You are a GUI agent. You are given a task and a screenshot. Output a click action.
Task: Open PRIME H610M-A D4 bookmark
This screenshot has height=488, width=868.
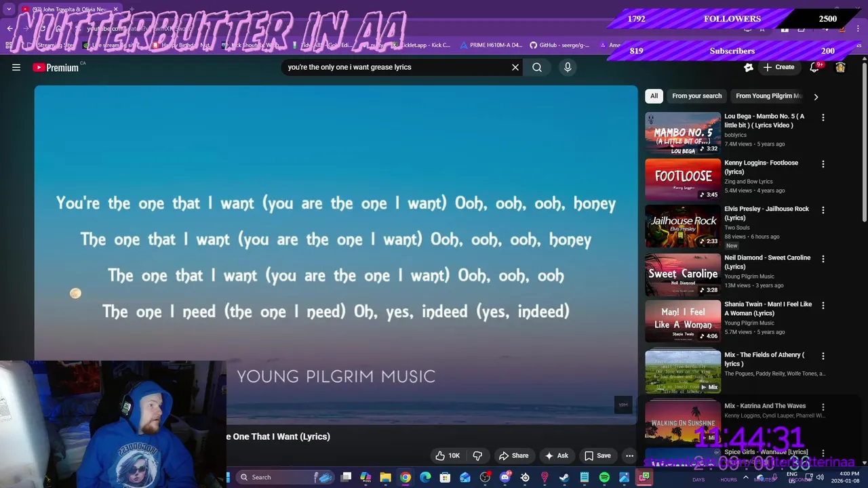pyautogui.click(x=491, y=45)
